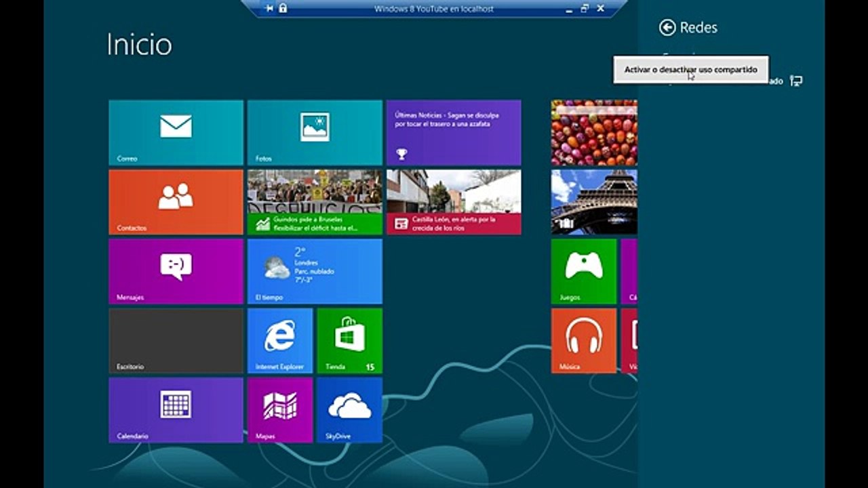Viewport: 868px width, 488px height.
Task: Restore down the remote session window
Action: (x=585, y=8)
